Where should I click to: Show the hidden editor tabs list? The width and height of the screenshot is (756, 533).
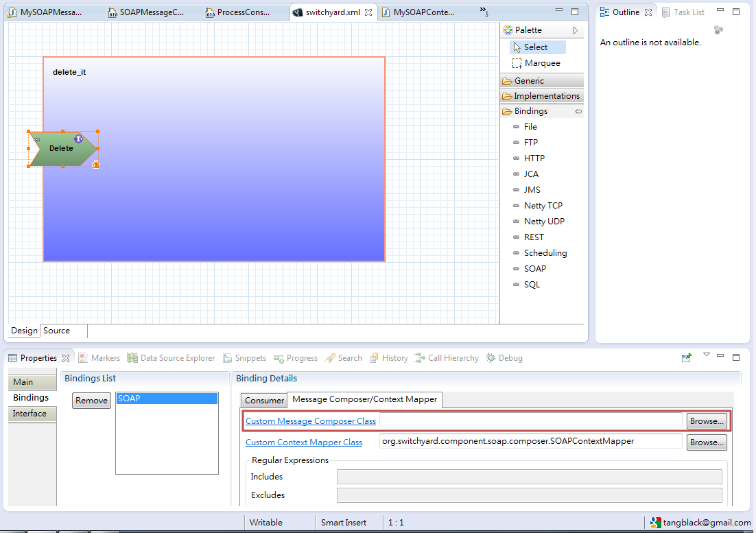point(484,11)
